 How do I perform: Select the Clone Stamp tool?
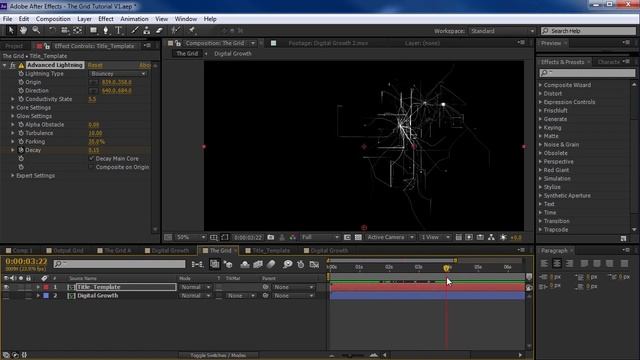147,30
